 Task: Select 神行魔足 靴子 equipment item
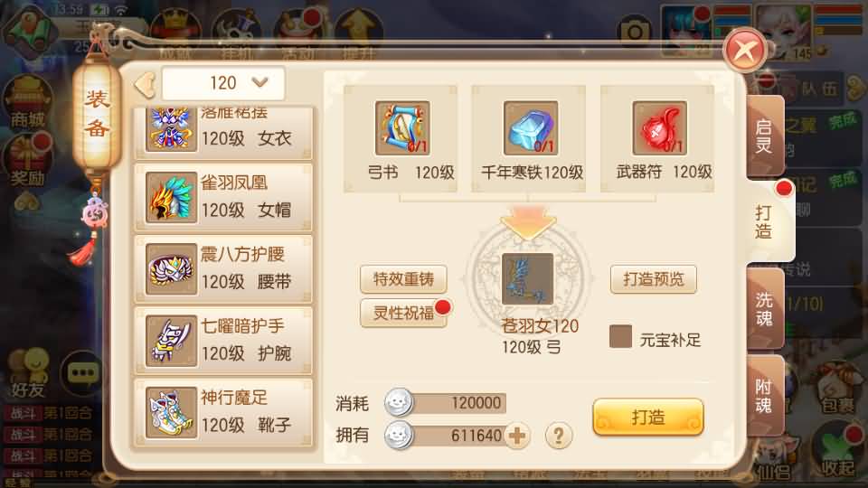(x=223, y=412)
